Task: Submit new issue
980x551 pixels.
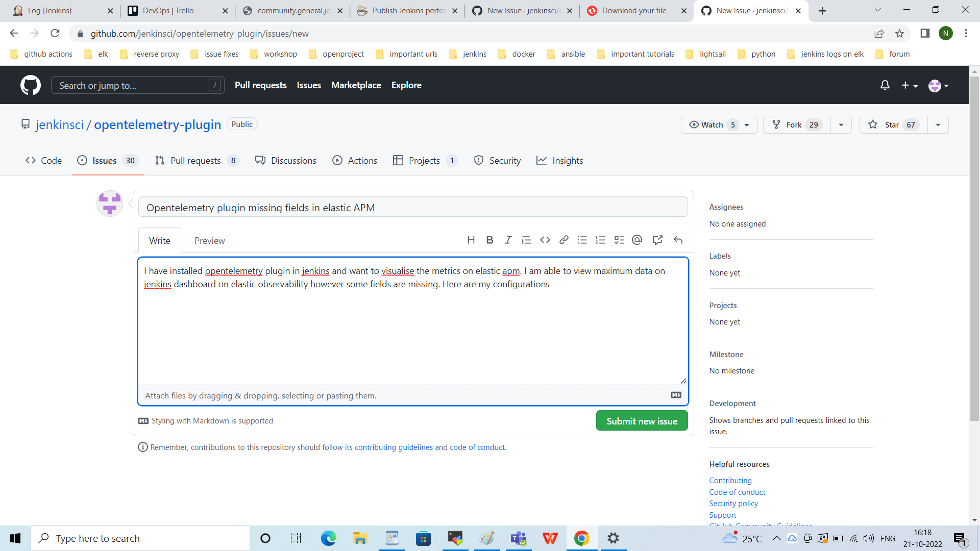Action: (x=642, y=421)
